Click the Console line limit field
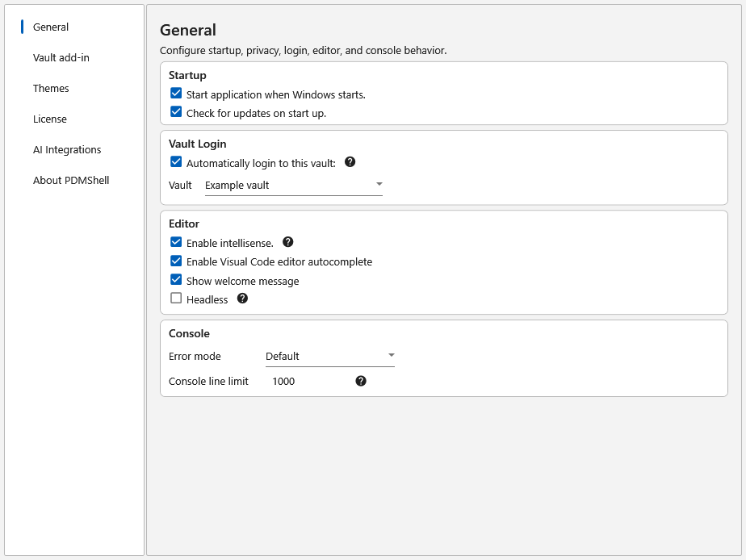The image size is (746, 560). pos(308,381)
